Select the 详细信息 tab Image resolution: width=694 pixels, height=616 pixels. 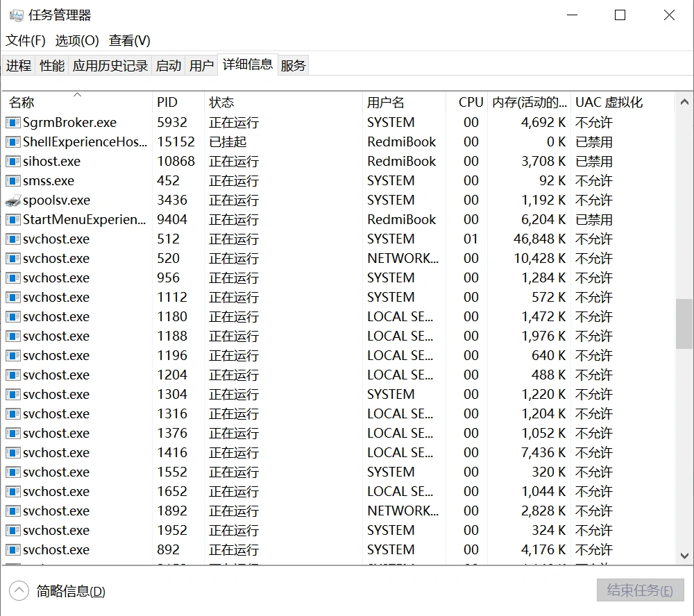(x=248, y=65)
